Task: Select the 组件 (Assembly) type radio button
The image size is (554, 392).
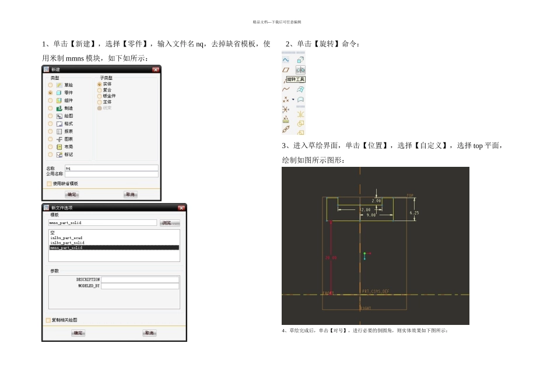Action: [50, 100]
